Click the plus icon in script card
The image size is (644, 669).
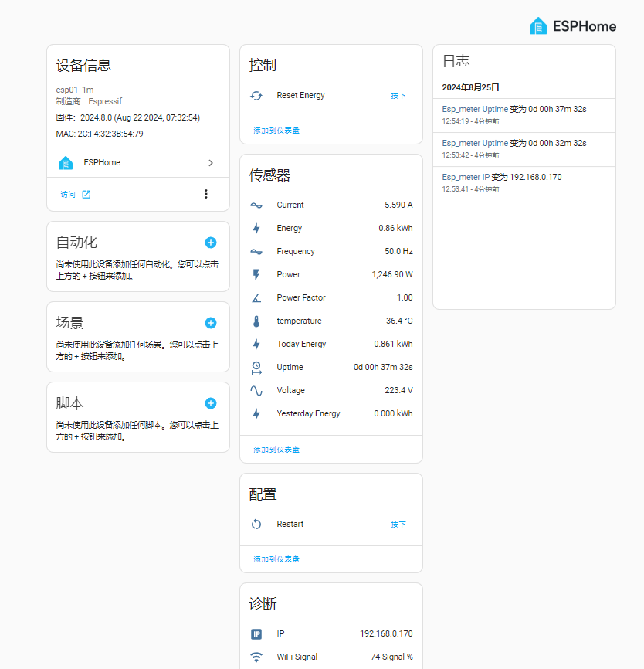(211, 403)
